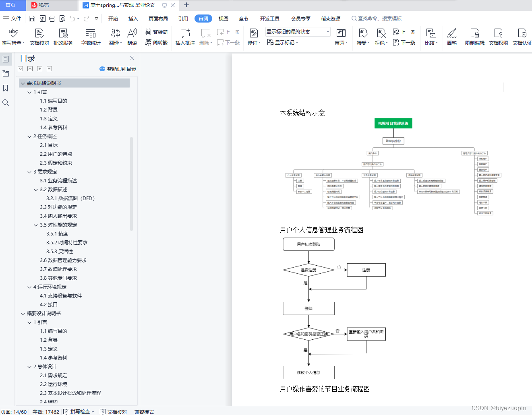Collapse the 3.5 对性能的规定 node
Image resolution: width=532 pixels, height=415 pixels.
36,225
